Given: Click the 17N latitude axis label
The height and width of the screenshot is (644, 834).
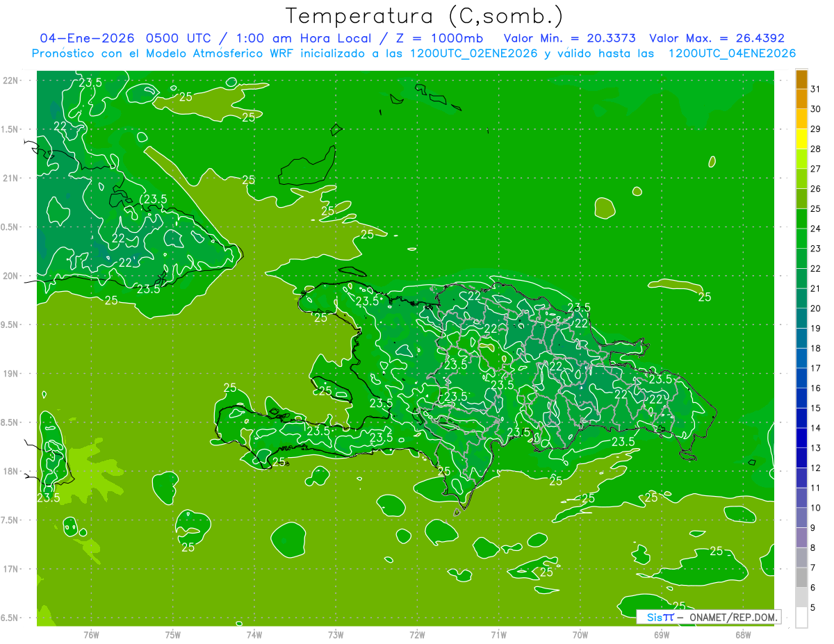Looking at the screenshot, I should [12, 569].
